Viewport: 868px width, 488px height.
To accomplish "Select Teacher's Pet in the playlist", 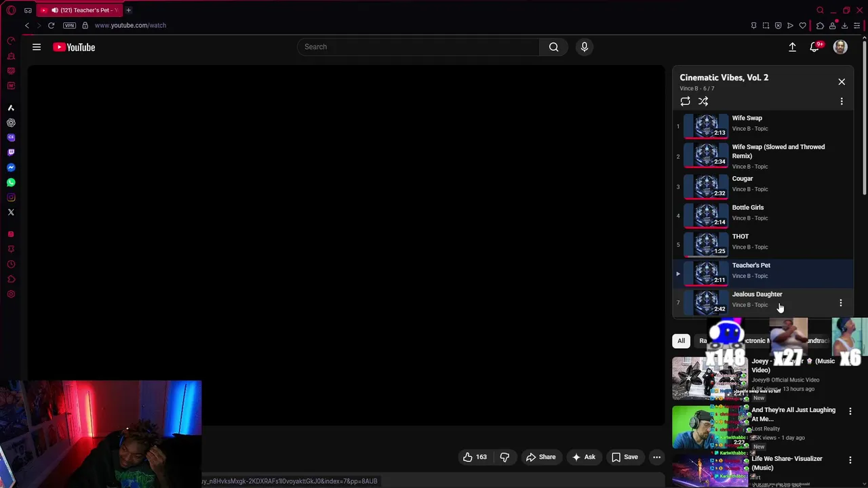I will (x=763, y=273).
